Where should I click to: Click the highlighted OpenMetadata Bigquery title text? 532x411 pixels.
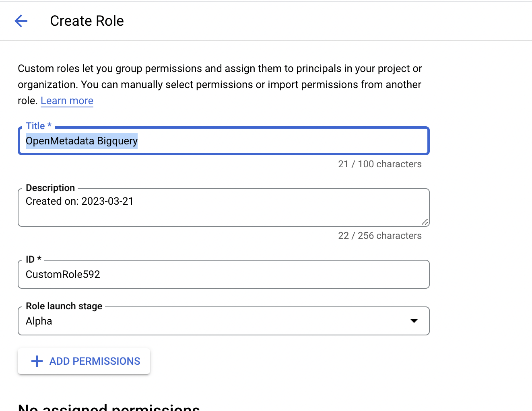(x=82, y=141)
